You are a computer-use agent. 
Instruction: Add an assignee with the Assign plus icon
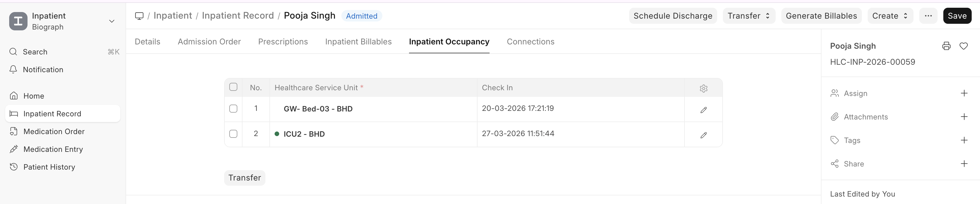pos(965,93)
